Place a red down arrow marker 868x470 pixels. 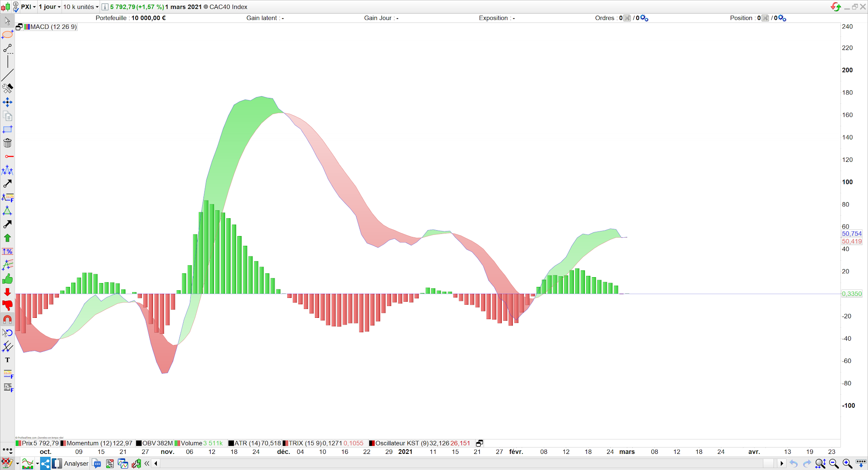point(7,292)
